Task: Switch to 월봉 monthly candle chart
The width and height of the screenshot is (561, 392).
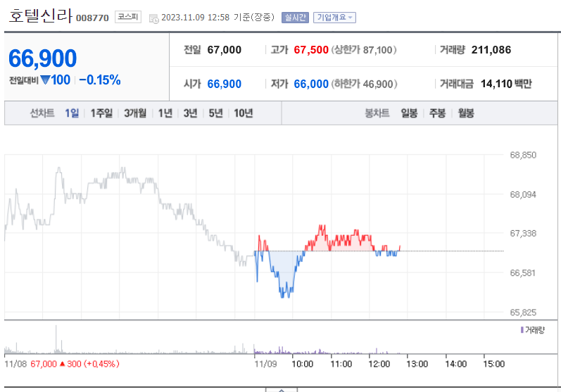Action: pyautogui.click(x=466, y=113)
